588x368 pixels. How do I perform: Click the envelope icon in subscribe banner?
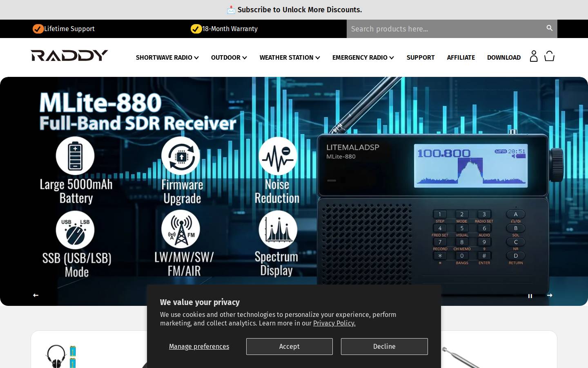[231, 10]
